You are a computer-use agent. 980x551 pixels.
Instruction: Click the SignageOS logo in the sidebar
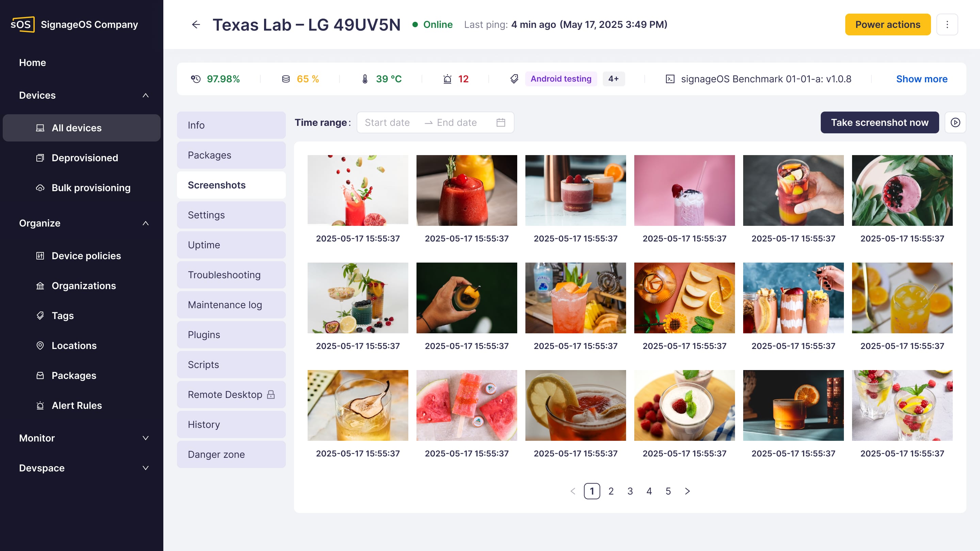pos(22,25)
